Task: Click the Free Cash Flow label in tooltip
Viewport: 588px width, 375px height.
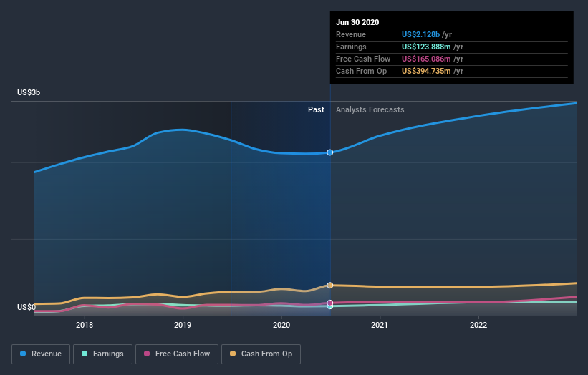Action: pyautogui.click(x=363, y=59)
